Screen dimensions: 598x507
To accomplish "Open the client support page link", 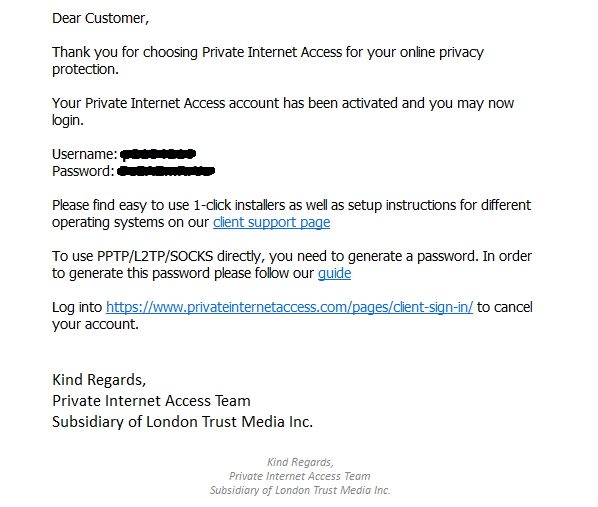I will pos(271,222).
